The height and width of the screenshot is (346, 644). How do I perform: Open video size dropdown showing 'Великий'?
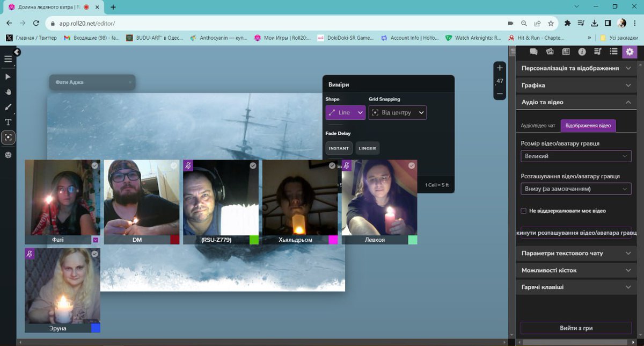coord(576,156)
